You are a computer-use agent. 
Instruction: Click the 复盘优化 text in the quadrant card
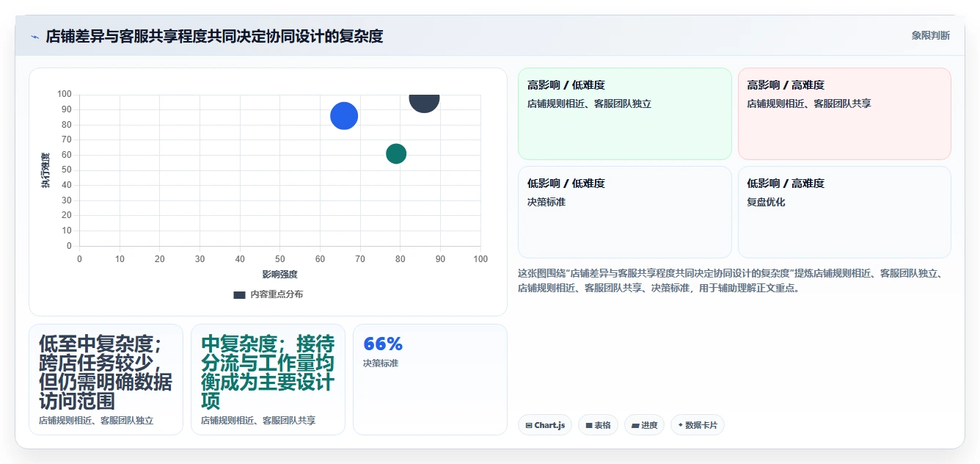766,202
